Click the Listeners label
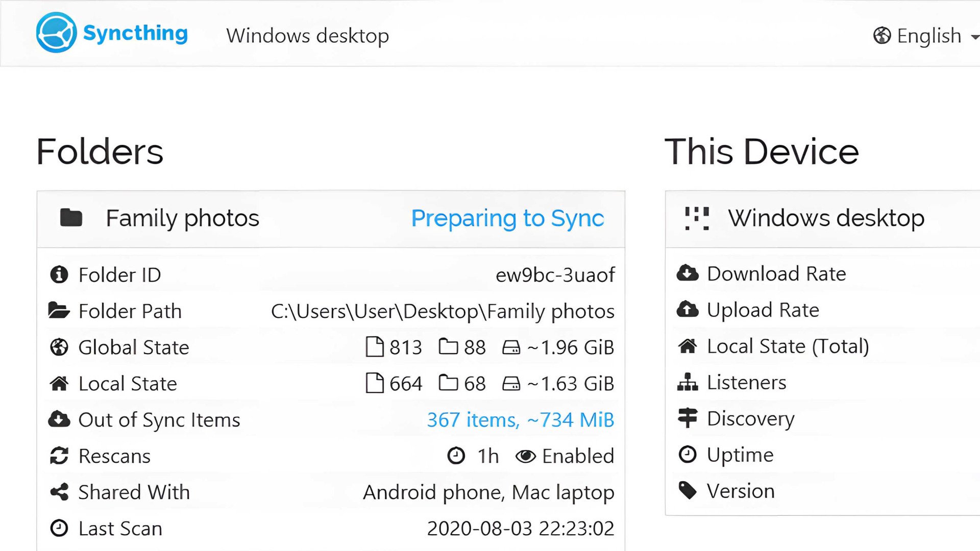Image resolution: width=980 pixels, height=551 pixels. [747, 383]
